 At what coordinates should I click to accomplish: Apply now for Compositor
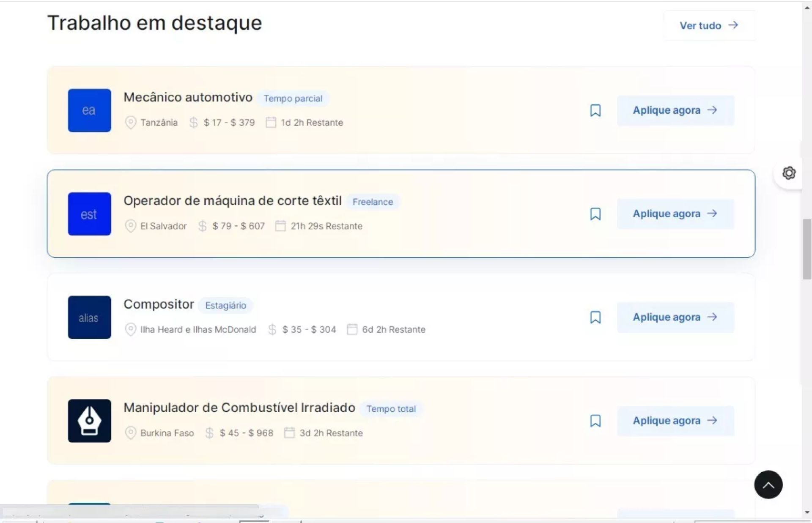675,318
